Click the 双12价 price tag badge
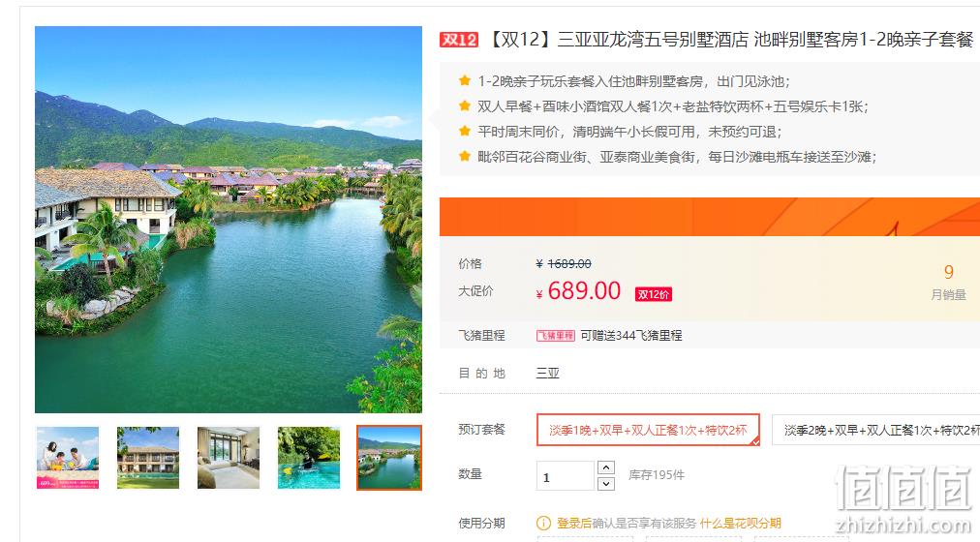 tap(653, 295)
